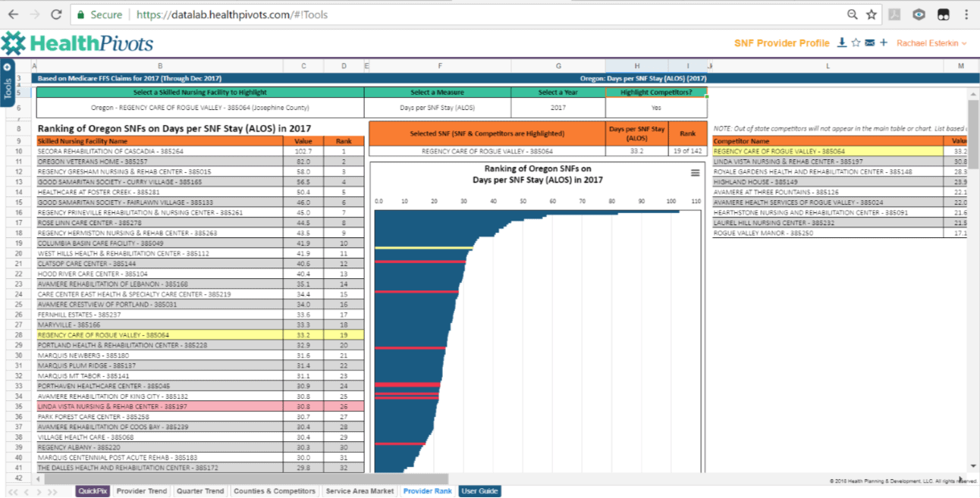Image resolution: width=980 pixels, height=498 pixels.
Task: Change the Highlight Competitors value Yes
Action: point(656,108)
